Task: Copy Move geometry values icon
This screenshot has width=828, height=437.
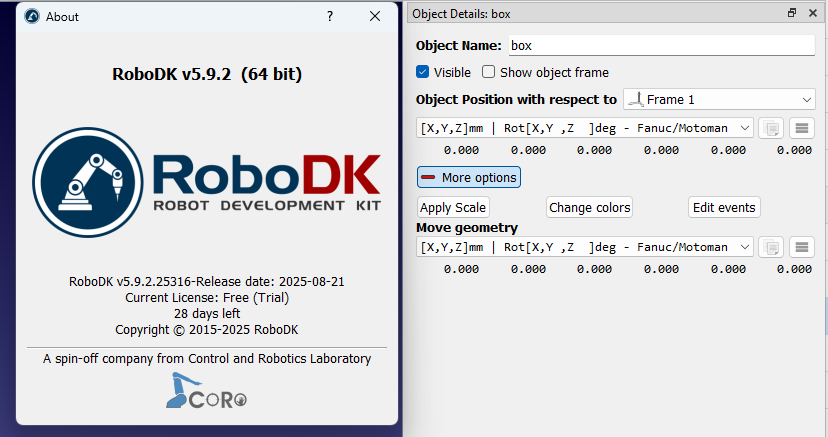Action: 770,247
